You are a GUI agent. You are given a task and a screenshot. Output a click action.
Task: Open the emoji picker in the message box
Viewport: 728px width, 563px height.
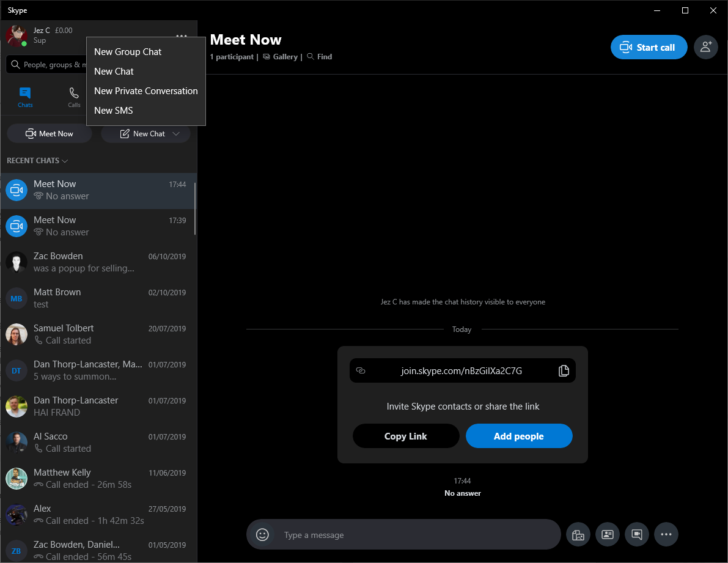click(262, 534)
